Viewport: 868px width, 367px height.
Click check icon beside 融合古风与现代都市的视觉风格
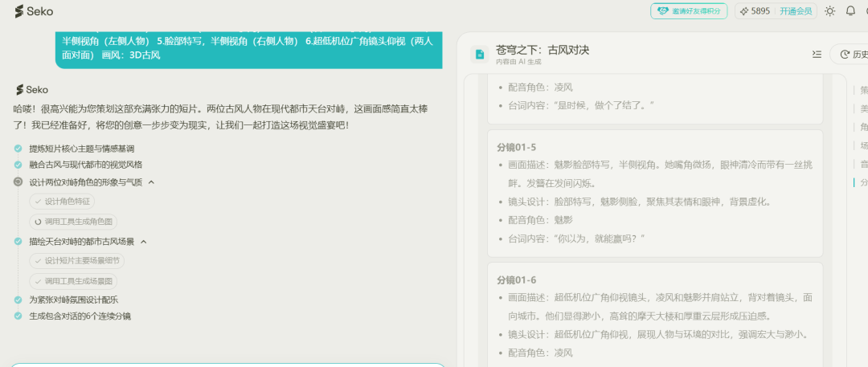pos(18,165)
